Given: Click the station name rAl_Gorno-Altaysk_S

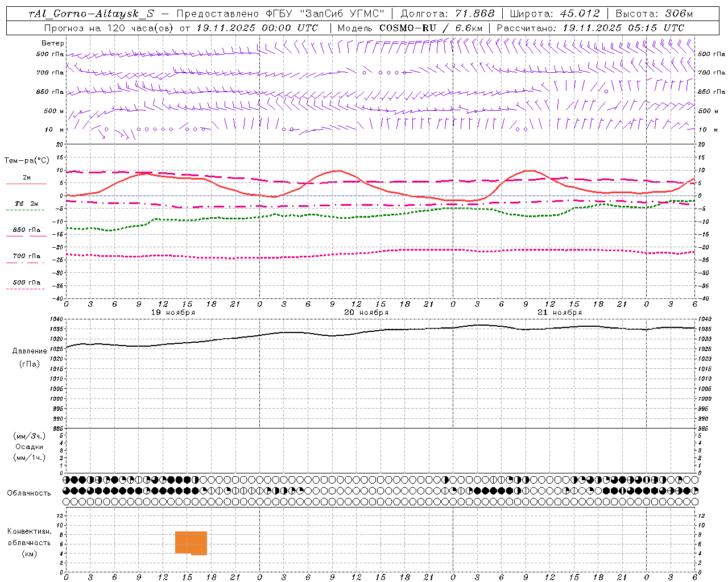Looking at the screenshot, I should click(91, 14).
